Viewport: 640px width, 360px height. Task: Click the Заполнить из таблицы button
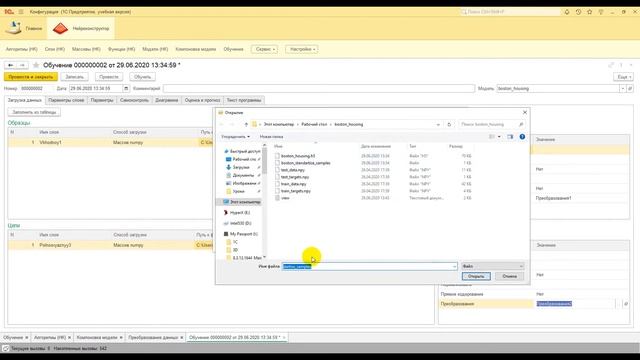click(34, 112)
